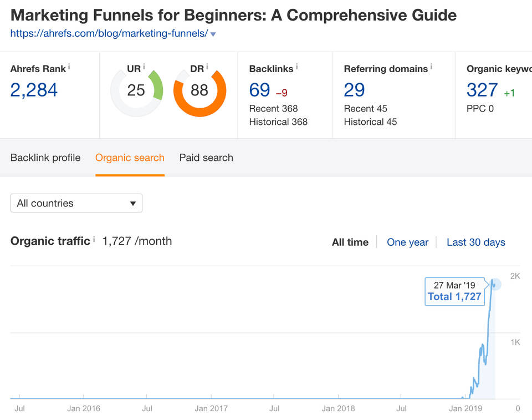Open the referring domains count 29
The image size is (532, 420).
pyautogui.click(x=354, y=90)
